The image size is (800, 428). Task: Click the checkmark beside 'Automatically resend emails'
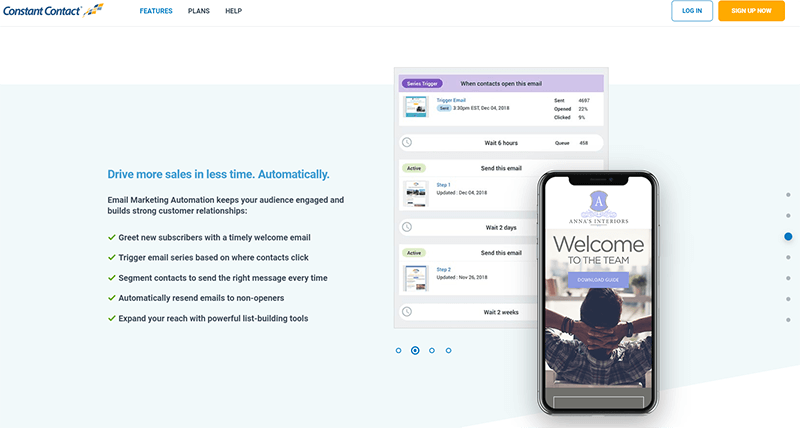point(112,298)
